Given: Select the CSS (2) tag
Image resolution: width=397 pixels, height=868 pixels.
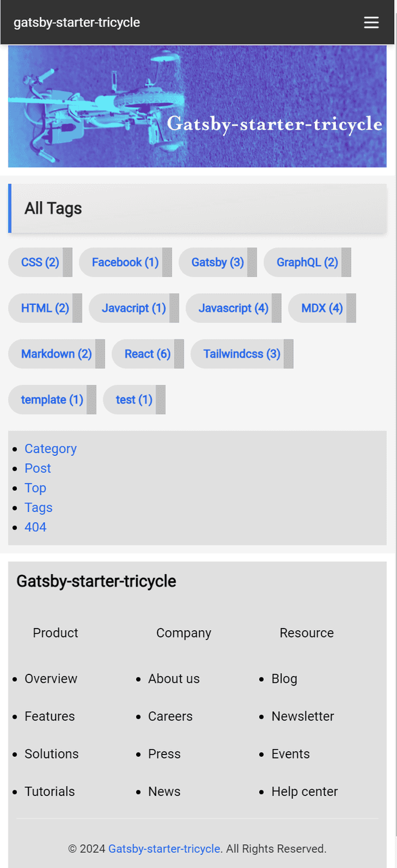Looking at the screenshot, I should (x=40, y=262).
